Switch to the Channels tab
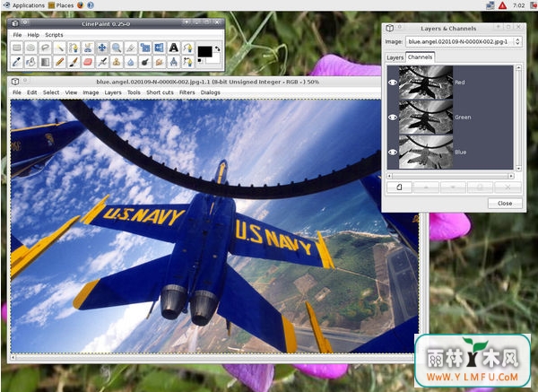 420,57
